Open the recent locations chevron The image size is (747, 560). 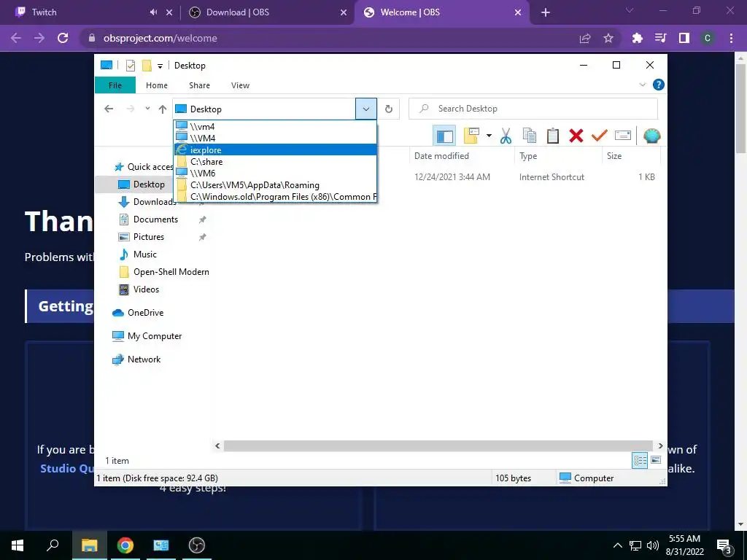coord(147,109)
